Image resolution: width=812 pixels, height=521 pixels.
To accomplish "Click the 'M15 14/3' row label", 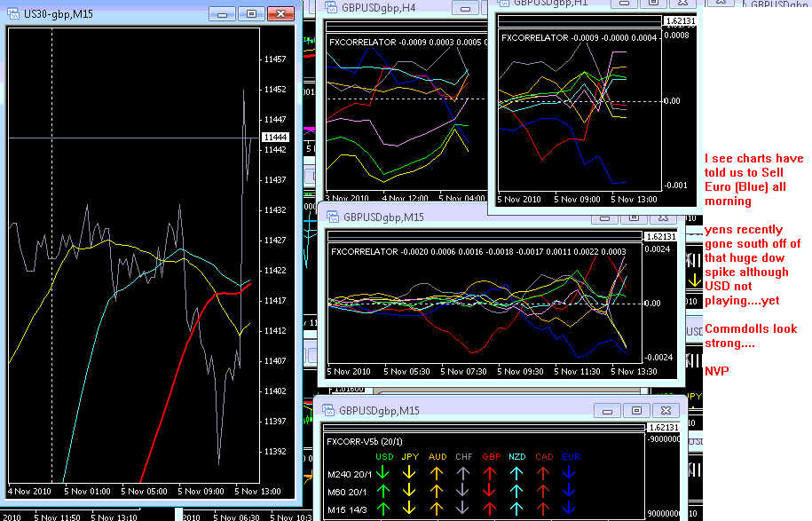I will click(x=347, y=510).
